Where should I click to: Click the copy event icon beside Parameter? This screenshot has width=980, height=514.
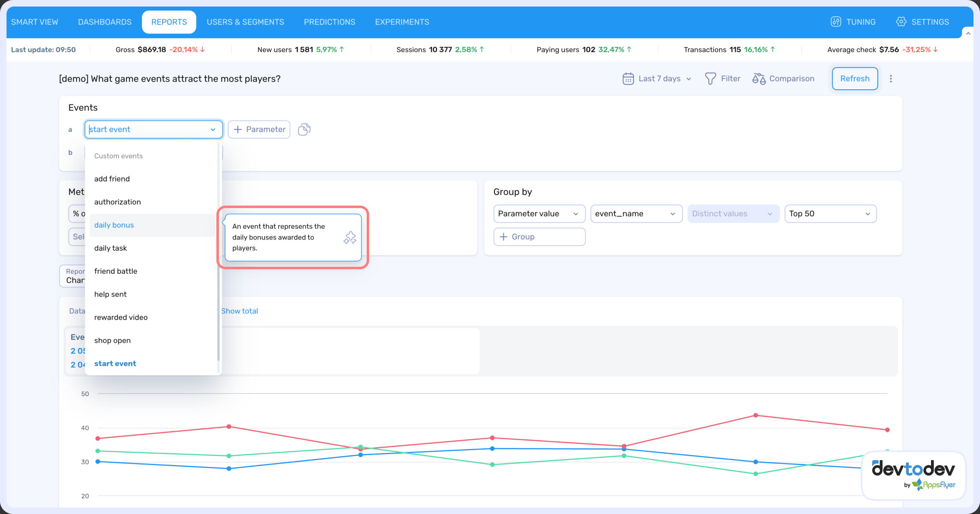(x=304, y=129)
